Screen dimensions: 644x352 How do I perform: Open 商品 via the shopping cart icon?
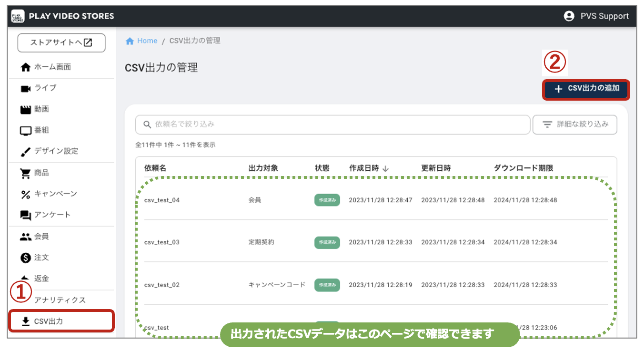[x=25, y=173]
